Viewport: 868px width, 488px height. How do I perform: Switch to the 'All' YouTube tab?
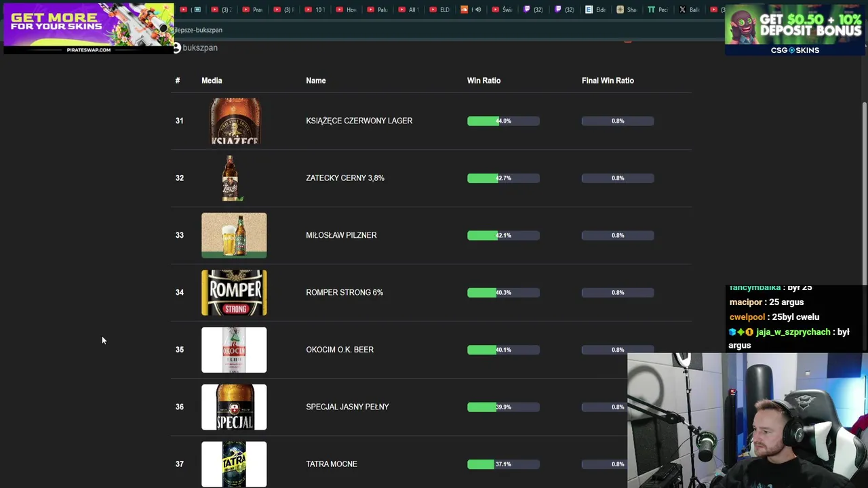408,9
